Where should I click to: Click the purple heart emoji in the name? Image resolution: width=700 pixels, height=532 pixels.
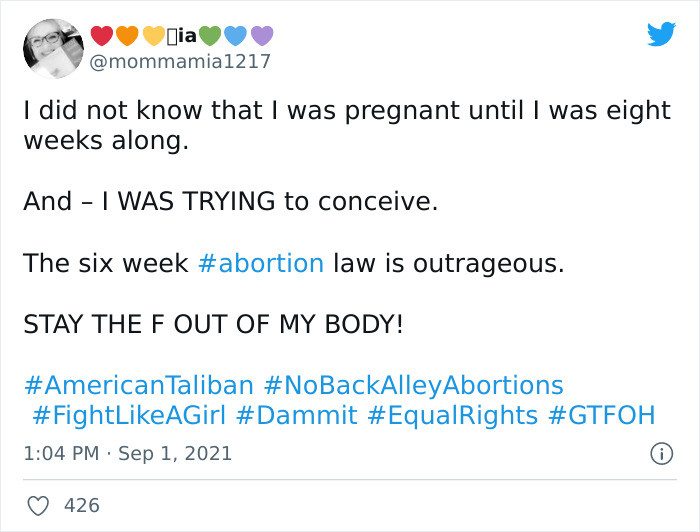coord(261,37)
